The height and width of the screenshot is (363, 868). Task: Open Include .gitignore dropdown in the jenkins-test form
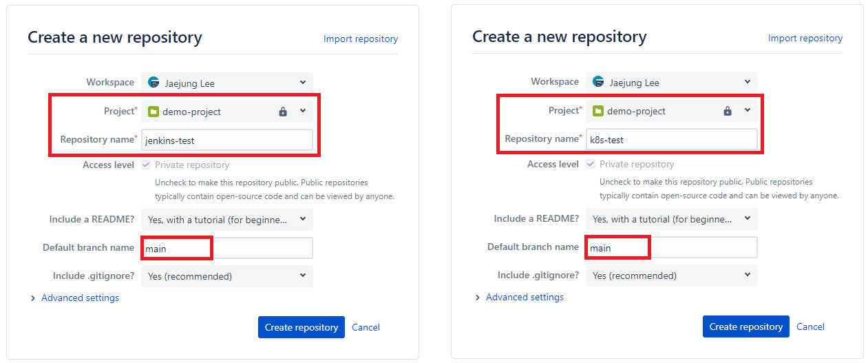pos(227,276)
